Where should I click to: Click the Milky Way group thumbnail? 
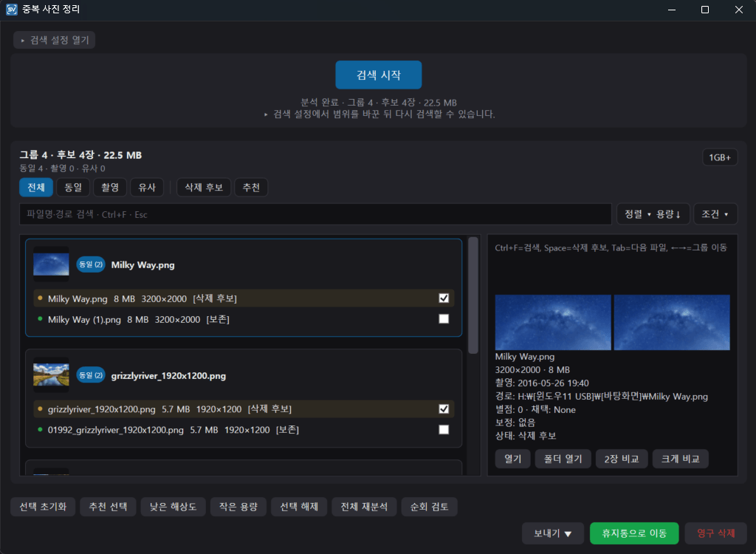51,264
